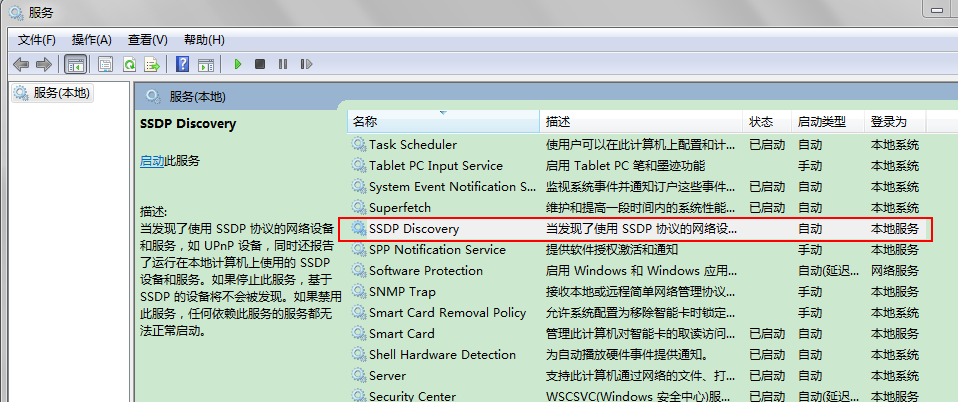Click the Stop Service square icon

[260, 64]
